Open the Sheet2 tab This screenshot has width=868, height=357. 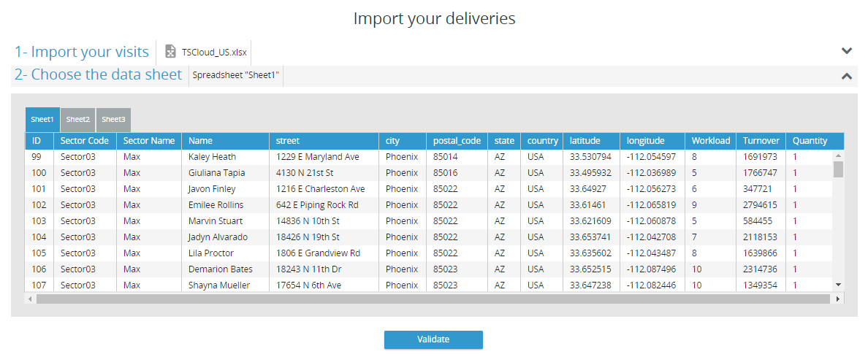(78, 120)
